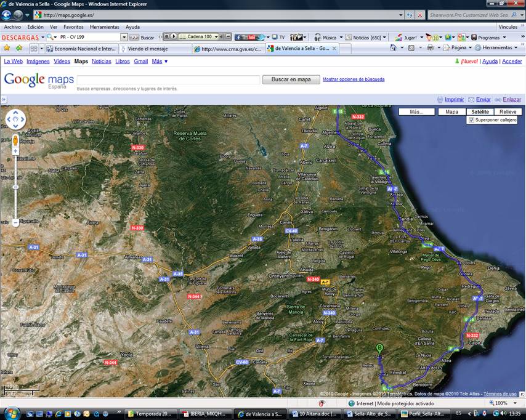The image size is (526, 420).
Task: Click the Enlazar link
Action: point(512,100)
